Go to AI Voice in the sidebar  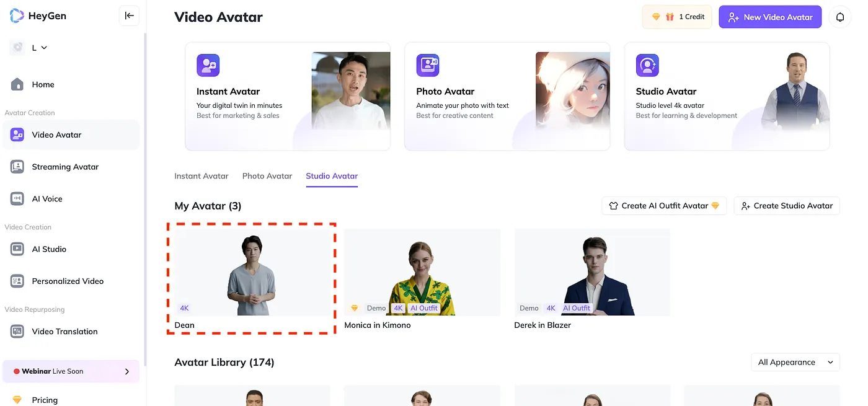[x=71, y=199]
